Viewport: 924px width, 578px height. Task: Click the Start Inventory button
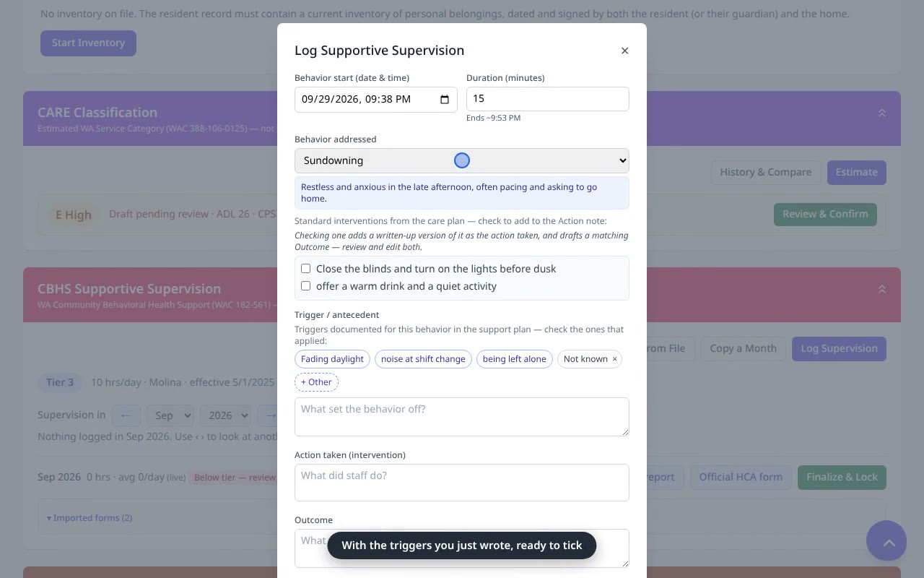tap(88, 43)
